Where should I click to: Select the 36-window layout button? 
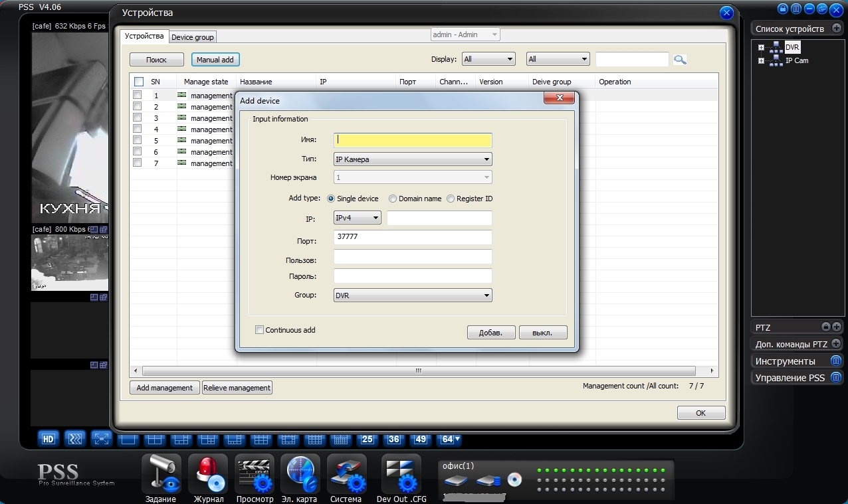pos(394,440)
